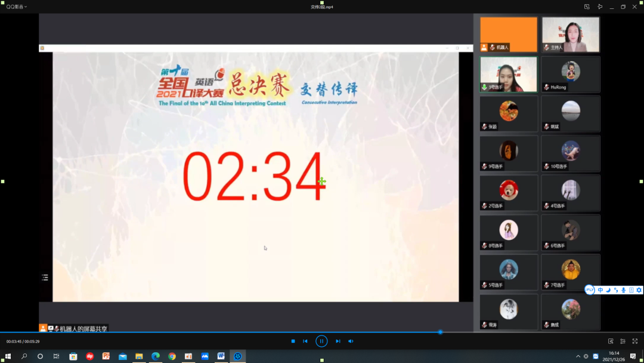Toggle always-on-top with the pin triangle icon
Image resolution: width=644 pixels, height=363 pixels.
600,6
